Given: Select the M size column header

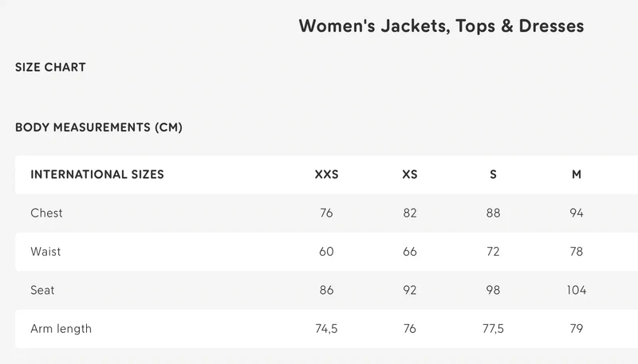Looking at the screenshot, I should coord(577,174).
